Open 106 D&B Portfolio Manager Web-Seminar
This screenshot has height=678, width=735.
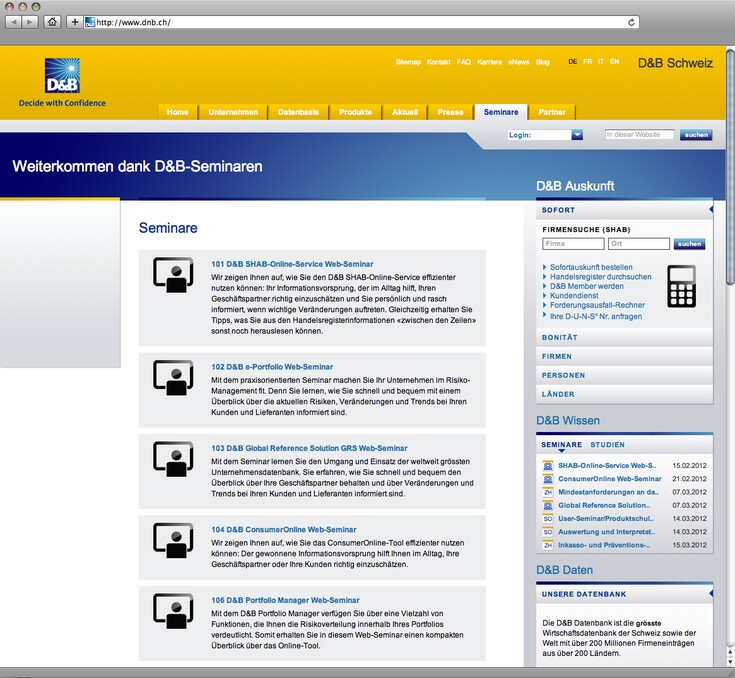pyautogui.click(x=285, y=600)
